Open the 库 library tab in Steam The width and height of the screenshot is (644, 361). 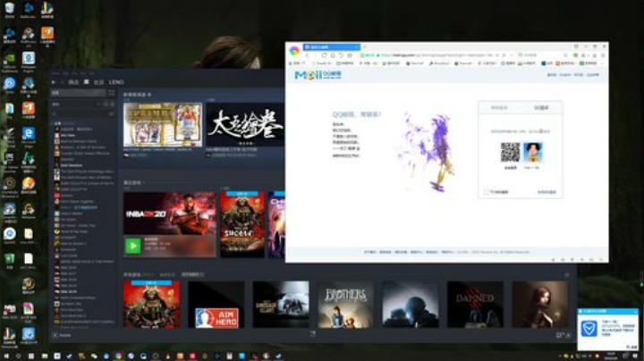(x=86, y=82)
